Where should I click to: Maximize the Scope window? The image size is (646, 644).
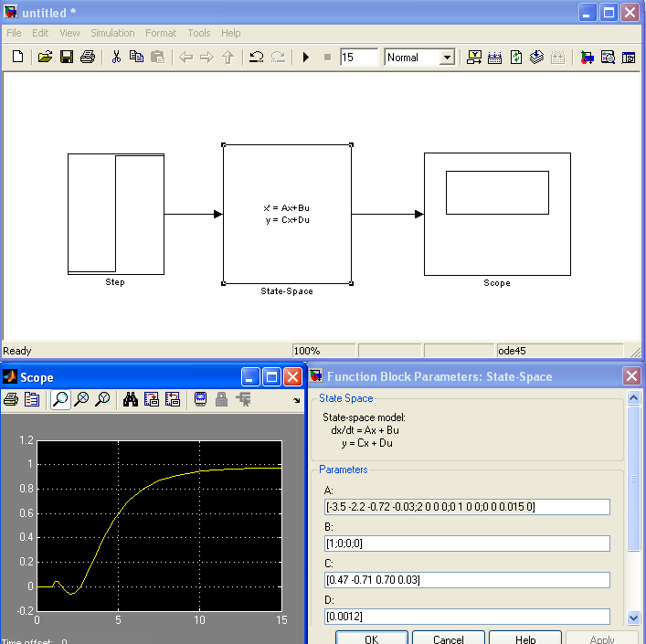[272, 376]
